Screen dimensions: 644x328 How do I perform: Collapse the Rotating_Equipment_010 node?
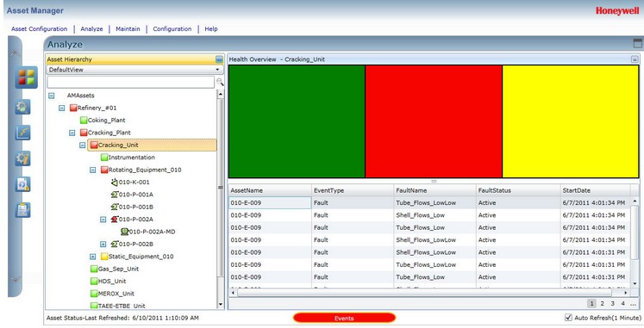coord(93,170)
